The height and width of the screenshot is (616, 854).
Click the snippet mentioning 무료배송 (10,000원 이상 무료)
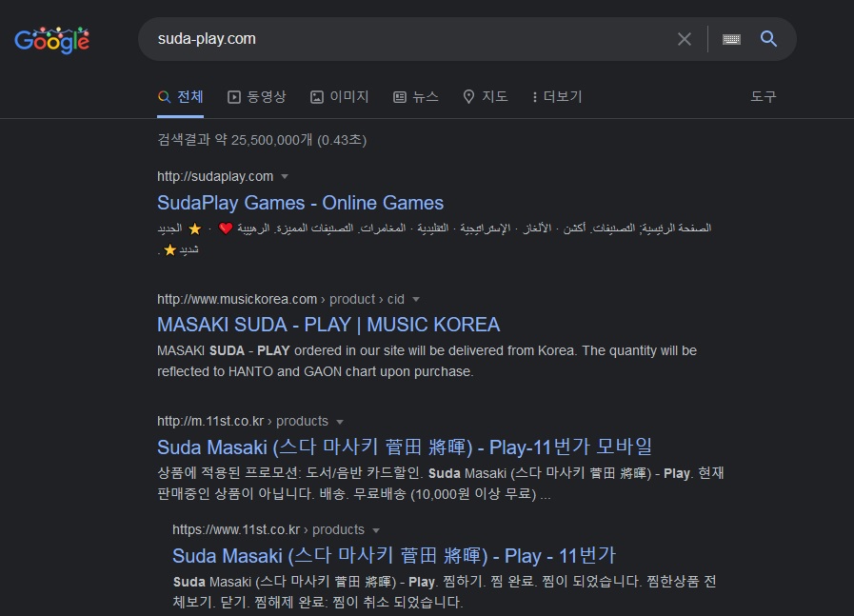click(440, 484)
